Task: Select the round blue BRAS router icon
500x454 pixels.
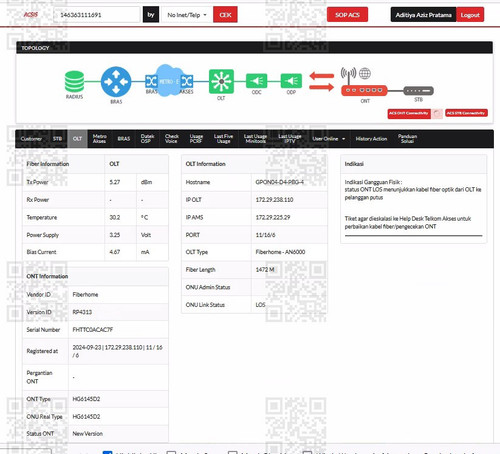Action: pyautogui.click(x=116, y=82)
